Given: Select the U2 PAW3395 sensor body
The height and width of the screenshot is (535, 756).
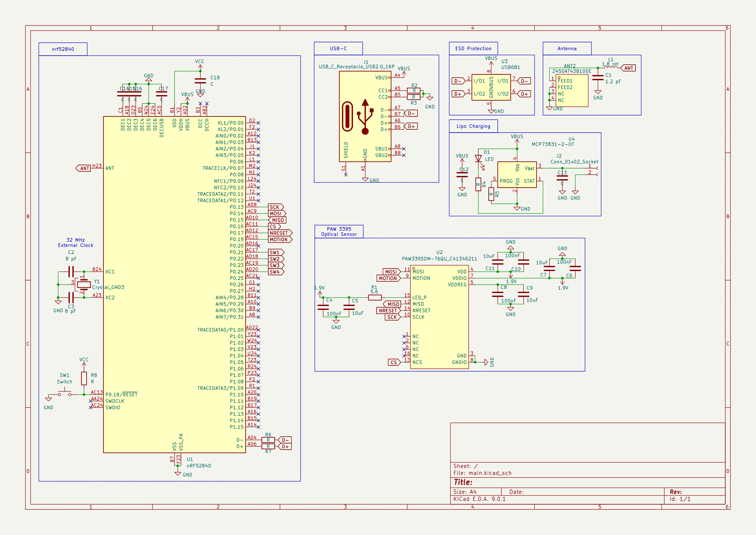Looking at the screenshot, I should pyautogui.click(x=440, y=317).
